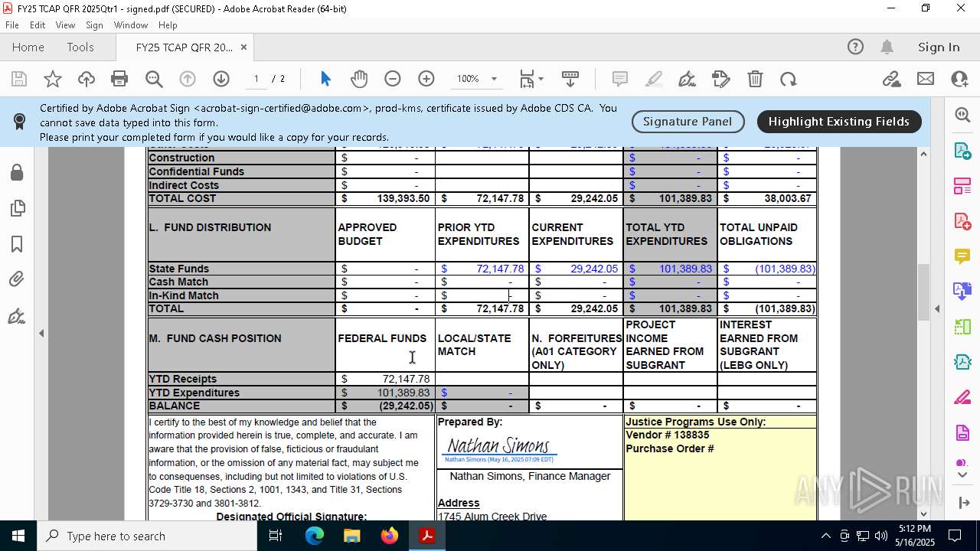Upload the file to the cloud
Screen dimensions: 980x551
87,79
